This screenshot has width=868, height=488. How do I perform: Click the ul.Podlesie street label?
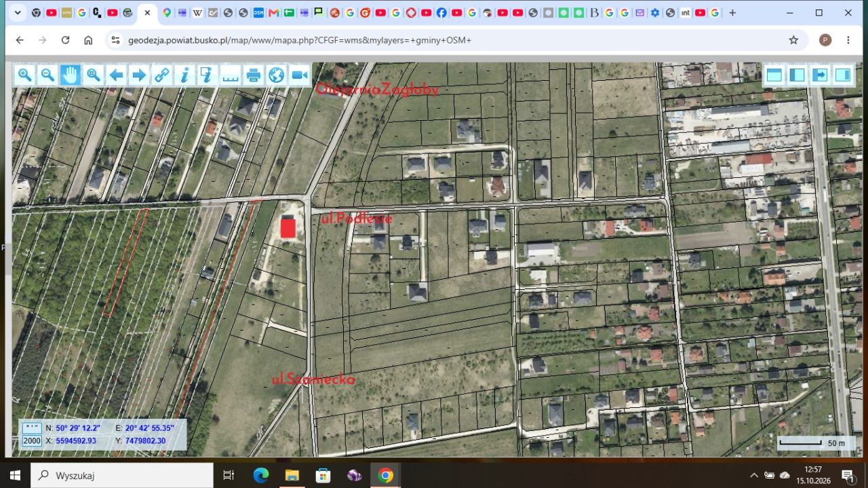[357, 219]
